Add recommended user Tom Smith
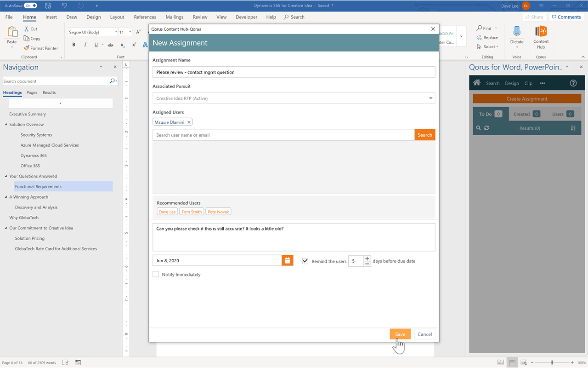Image resolution: width=588 pixels, height=368 pixels. [x=192, y=212]
